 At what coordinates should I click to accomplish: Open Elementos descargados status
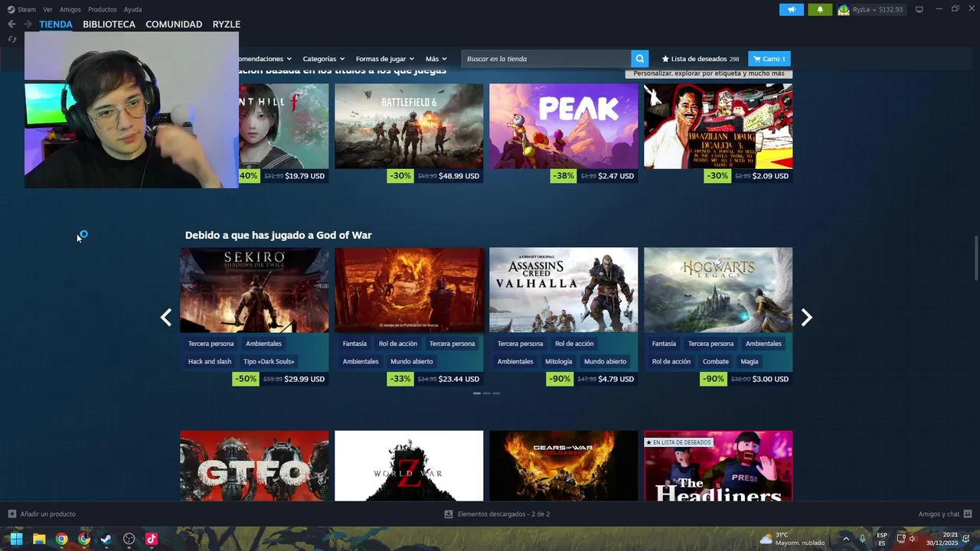503,514
